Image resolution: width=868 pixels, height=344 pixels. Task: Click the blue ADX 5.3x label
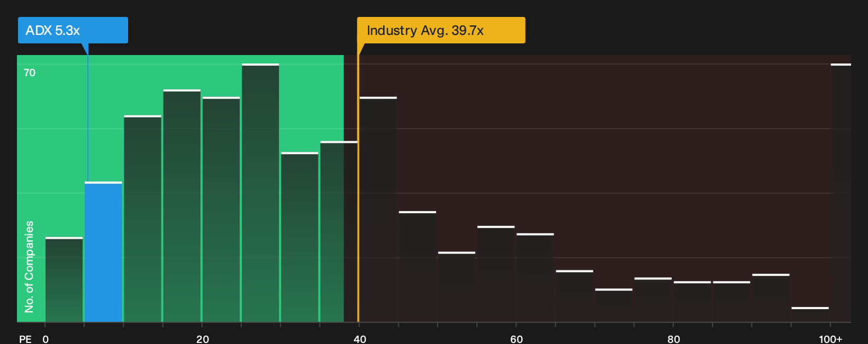point(73,30)
